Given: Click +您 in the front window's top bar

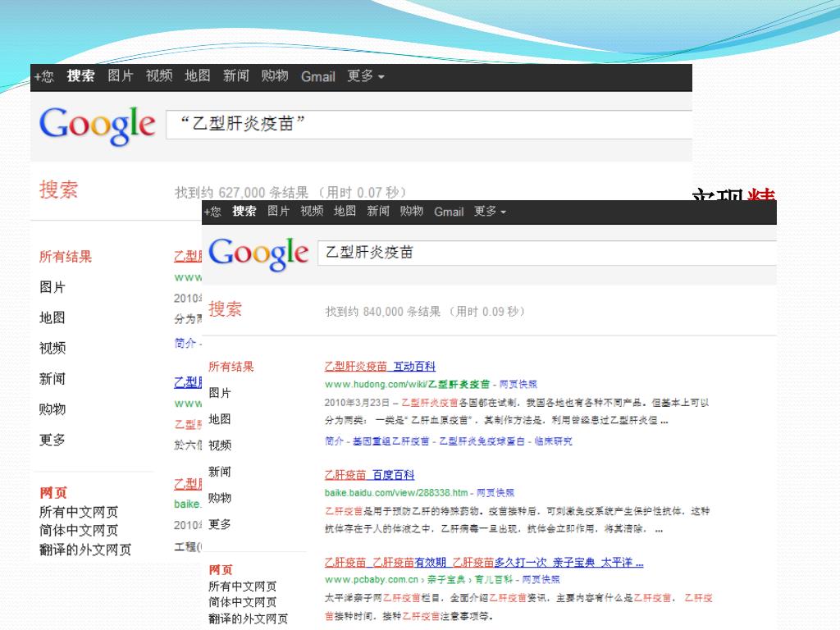Looking at the screenshot, I should tap(212, 212).
